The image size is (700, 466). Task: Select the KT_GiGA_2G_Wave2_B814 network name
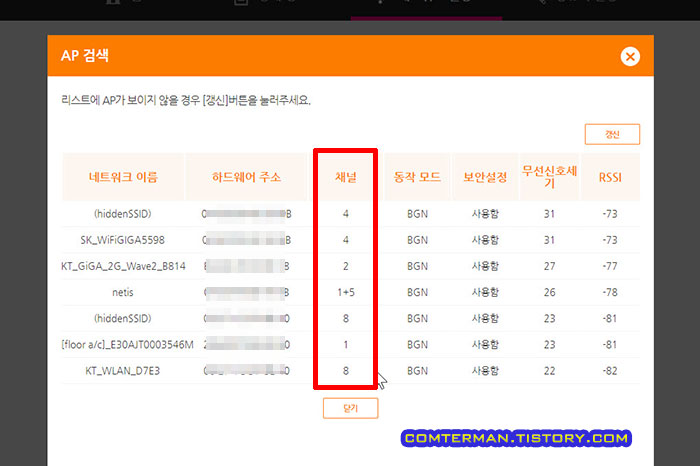(x=123, y=266)
